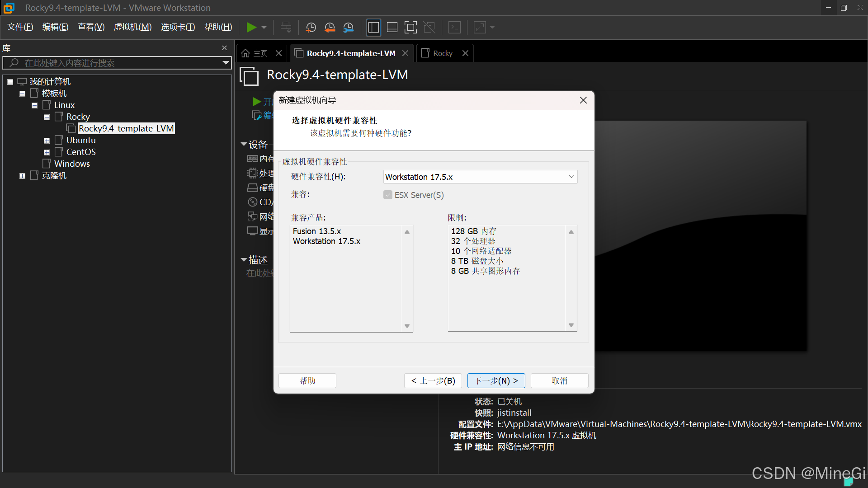Click the 下一步(N) next button
The width and height of the screenshot is (868, 488).
pyautogui.click(x=496, y=380)
